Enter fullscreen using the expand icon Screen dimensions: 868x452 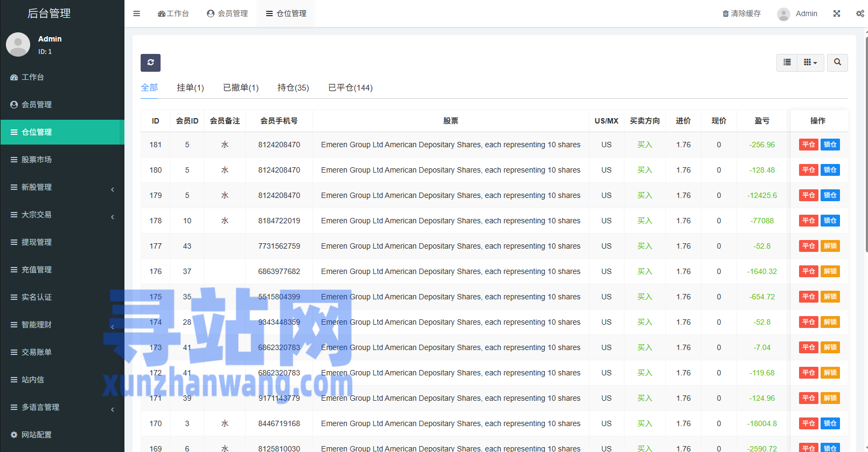click(837, 13)
